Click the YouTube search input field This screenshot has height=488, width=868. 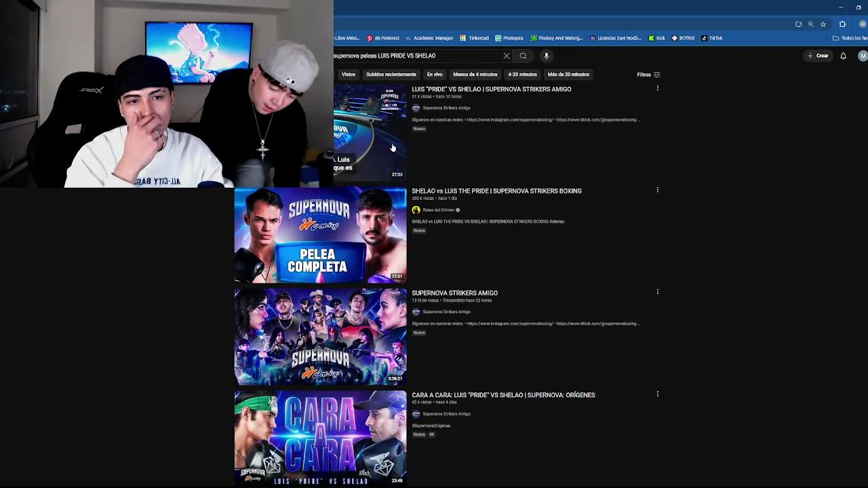coord(416,56)
